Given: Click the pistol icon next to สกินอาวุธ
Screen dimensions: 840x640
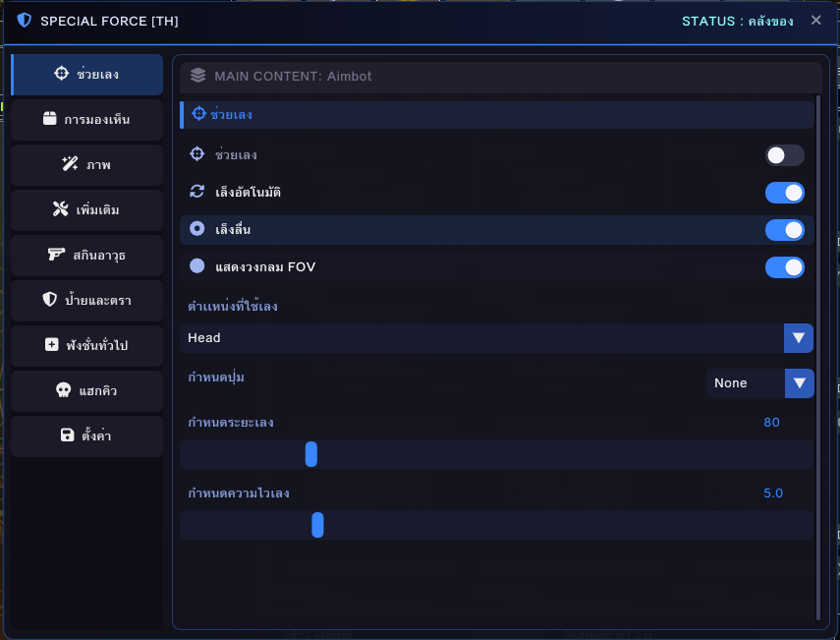Looking at the screenshot, I should 56,254.
